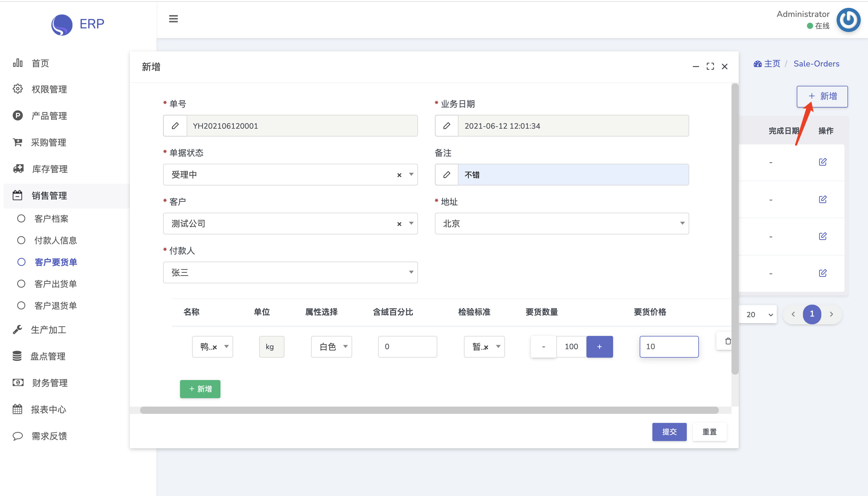Click the hamburger menu icon

[x=173, y=19]
